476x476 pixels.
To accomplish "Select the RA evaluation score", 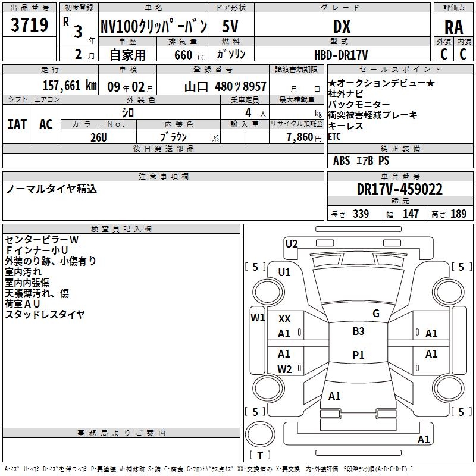I will point(453,27).
